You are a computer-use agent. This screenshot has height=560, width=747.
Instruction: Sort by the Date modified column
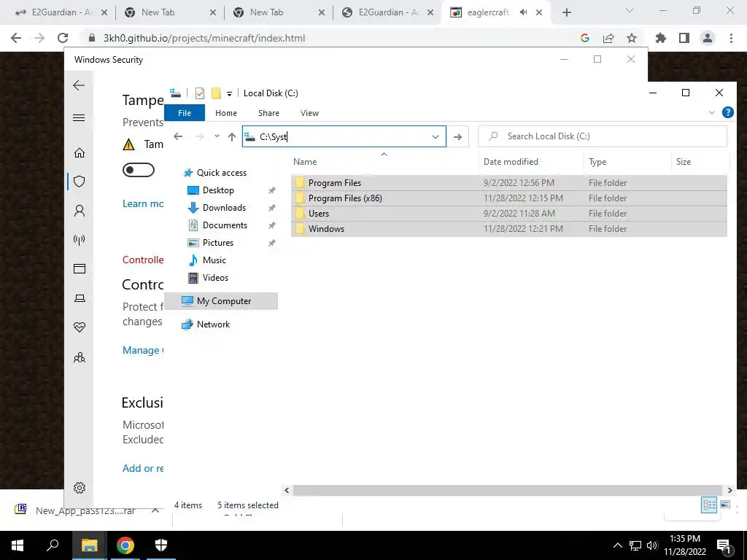click(x=531, y=161)
